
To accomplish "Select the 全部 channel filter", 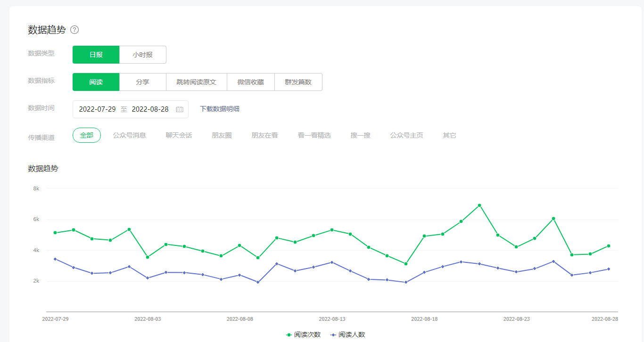I will [87, 135].
